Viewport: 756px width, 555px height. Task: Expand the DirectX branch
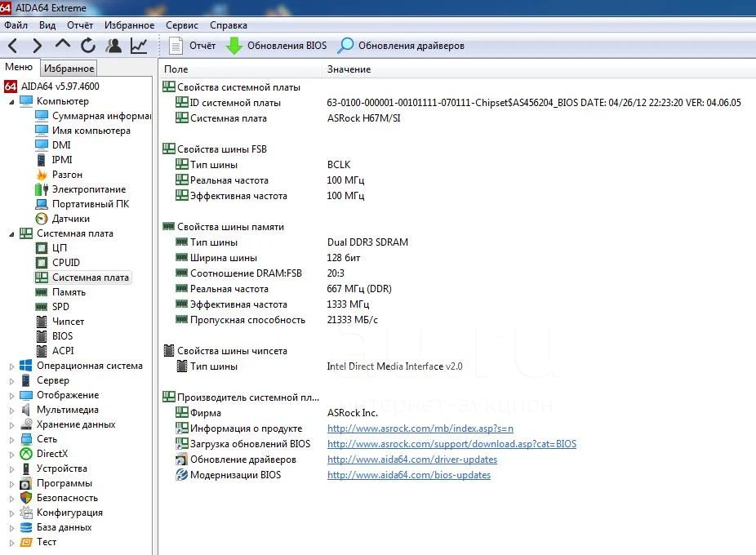pyautogui.click(x=11, y=455)
